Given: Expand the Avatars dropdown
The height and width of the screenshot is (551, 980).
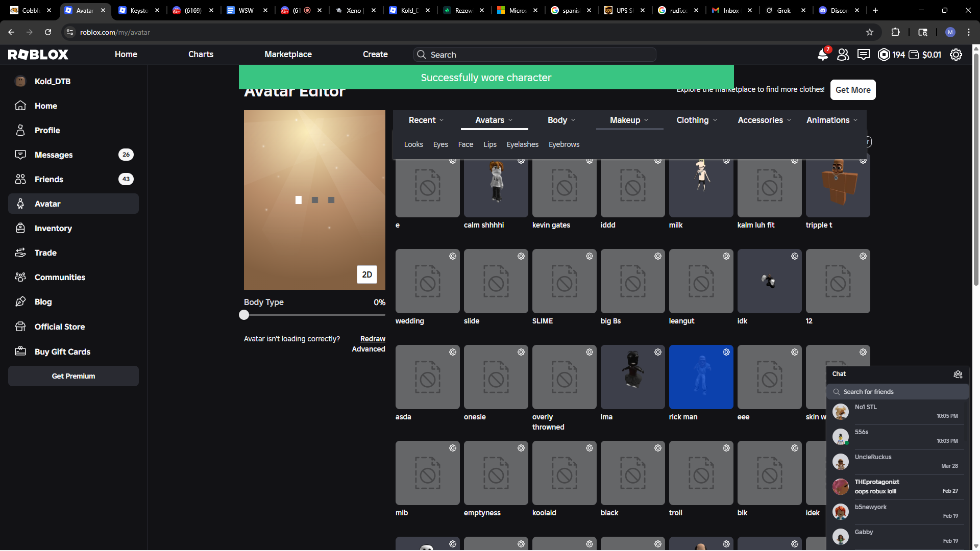Looking at the screenshot, I should (494, 120).
